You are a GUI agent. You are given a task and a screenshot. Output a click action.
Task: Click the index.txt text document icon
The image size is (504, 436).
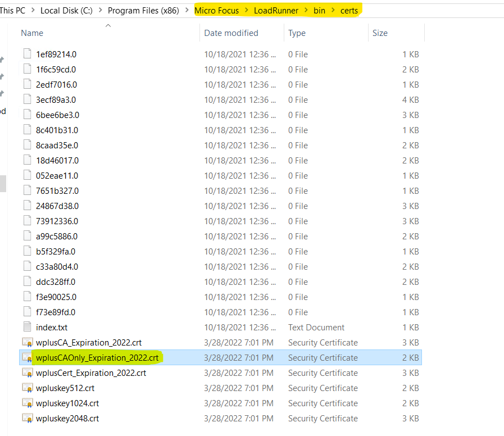click(27, 327)
